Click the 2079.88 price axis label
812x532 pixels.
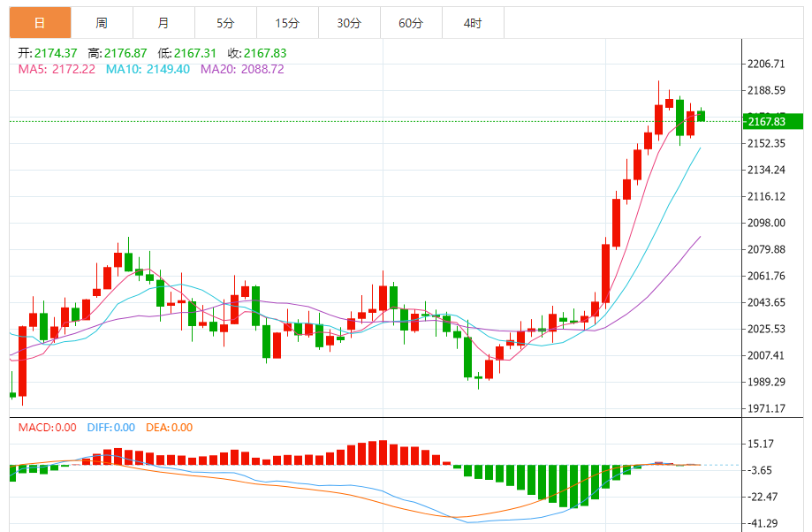click(x=766, y=250)
